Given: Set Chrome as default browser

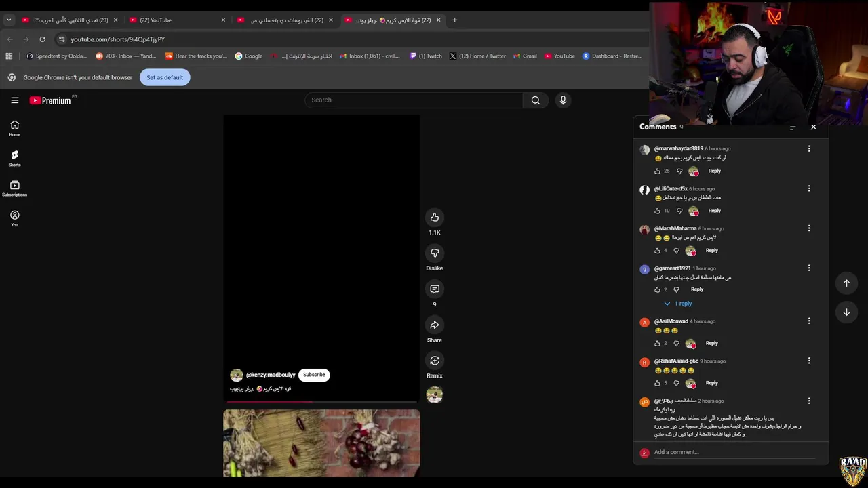Looking at the screenshot, I should 165,77.
